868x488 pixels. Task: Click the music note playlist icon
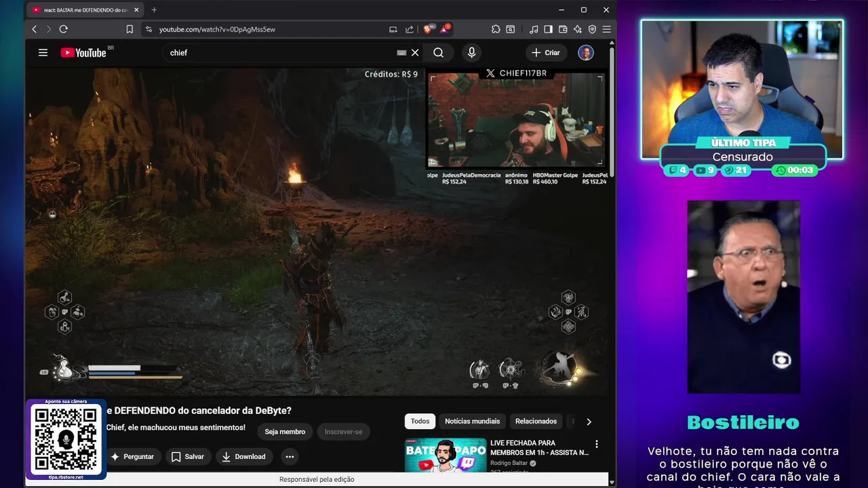(534, 29)
